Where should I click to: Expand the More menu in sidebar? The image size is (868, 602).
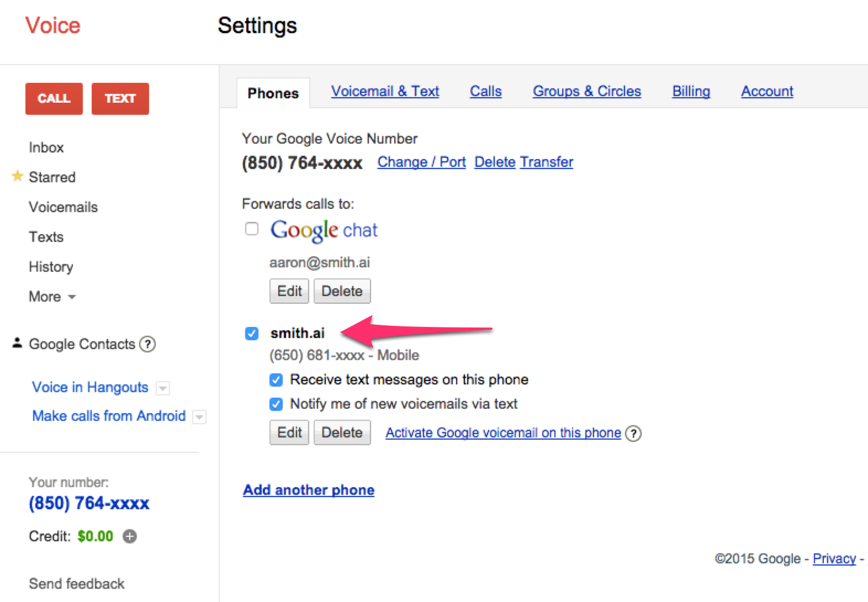[x=52, y=297]
